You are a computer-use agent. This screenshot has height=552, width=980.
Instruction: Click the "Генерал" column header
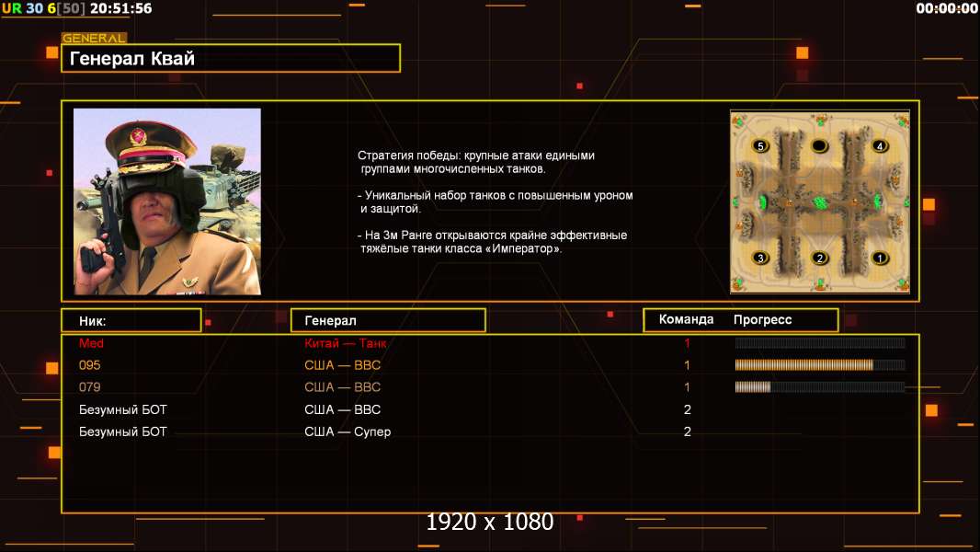click(x=388, y=321)
